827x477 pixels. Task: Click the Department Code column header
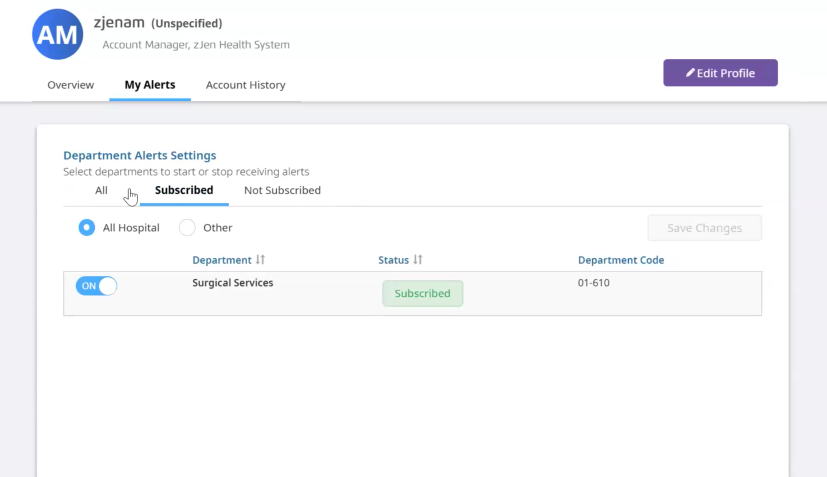point(621,260)
